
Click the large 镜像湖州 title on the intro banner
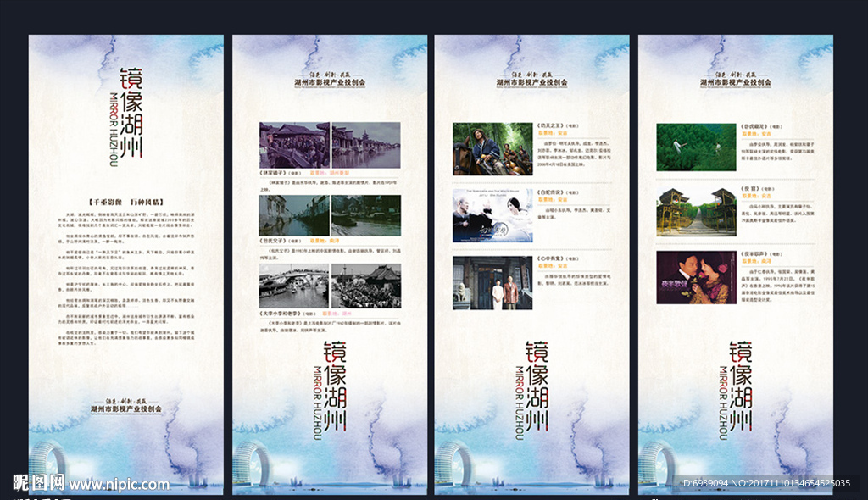click(x=131, y=113)
